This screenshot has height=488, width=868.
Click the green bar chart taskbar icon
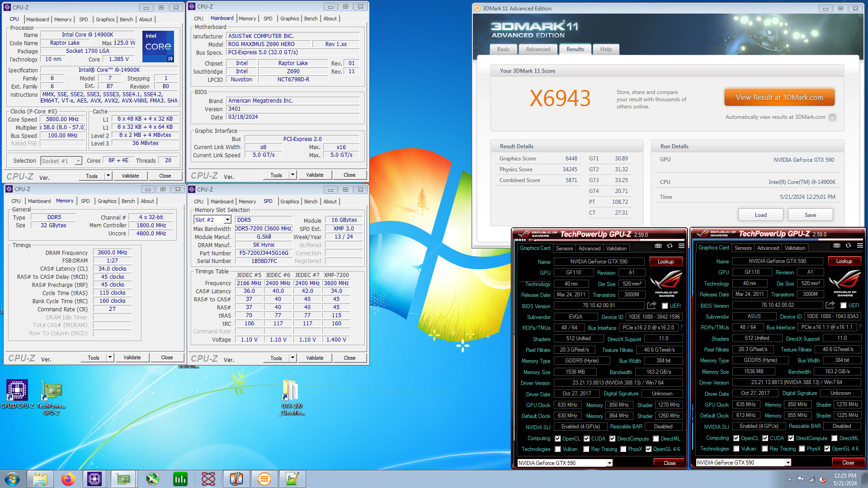coord(180,479)
